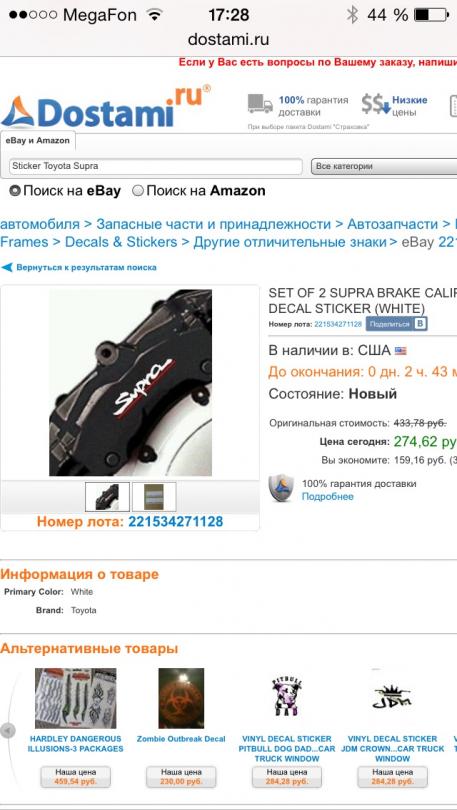
Task: Click the 459,54 руб. price button
Action: (76, 777)
